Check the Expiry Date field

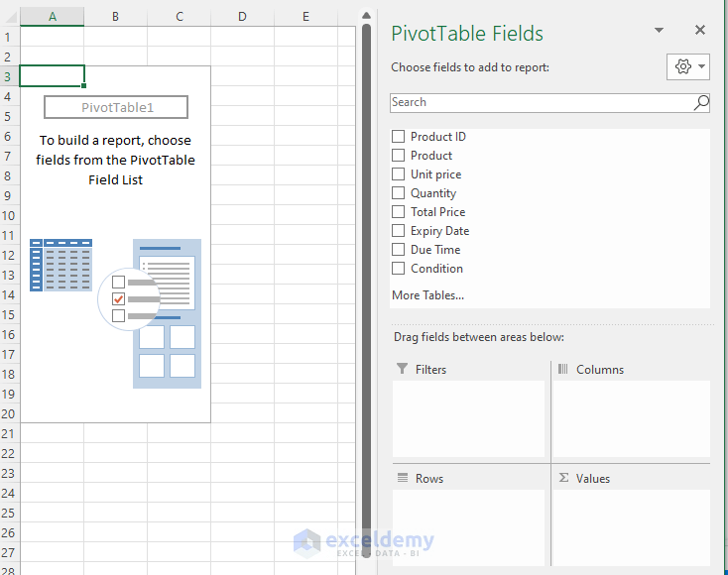point(398,231)
